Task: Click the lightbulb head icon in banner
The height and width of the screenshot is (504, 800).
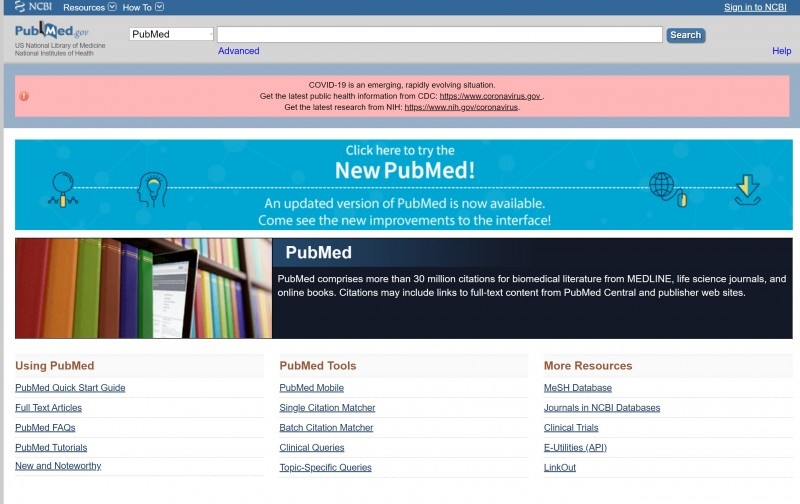Action: click(x=152, y=189)
